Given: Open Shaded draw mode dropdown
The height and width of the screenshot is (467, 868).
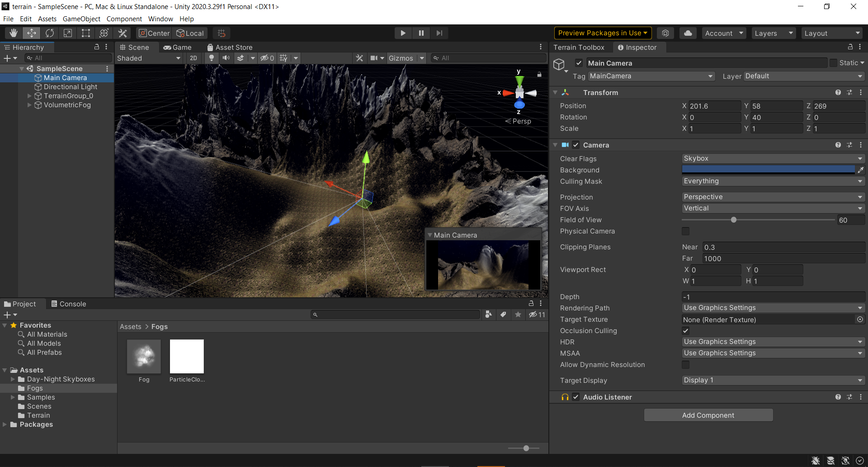Looking at the screenshot, I should point(149,58).
